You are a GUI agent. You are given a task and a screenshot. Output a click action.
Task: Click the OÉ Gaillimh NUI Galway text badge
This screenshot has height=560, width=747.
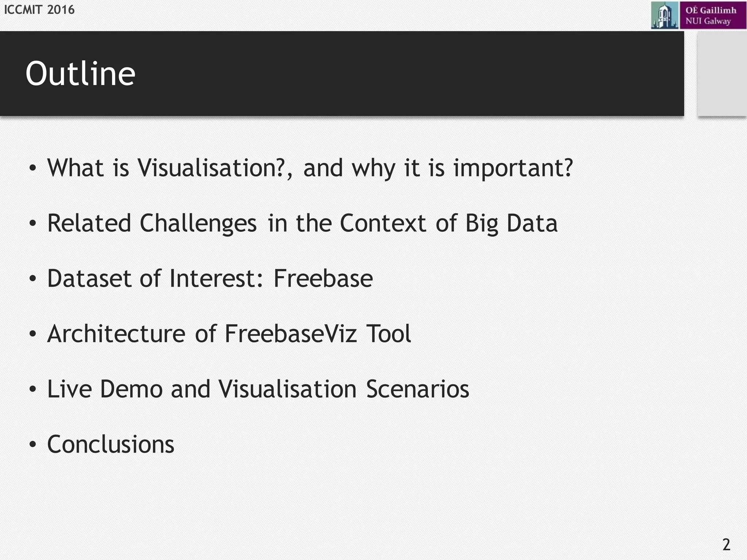(x=713, y=15)
